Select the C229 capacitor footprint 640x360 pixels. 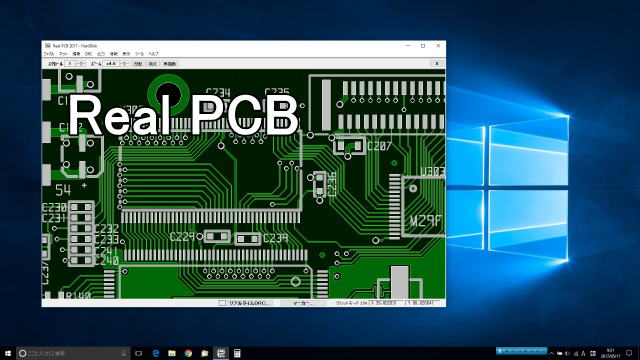tap(217, 236)
